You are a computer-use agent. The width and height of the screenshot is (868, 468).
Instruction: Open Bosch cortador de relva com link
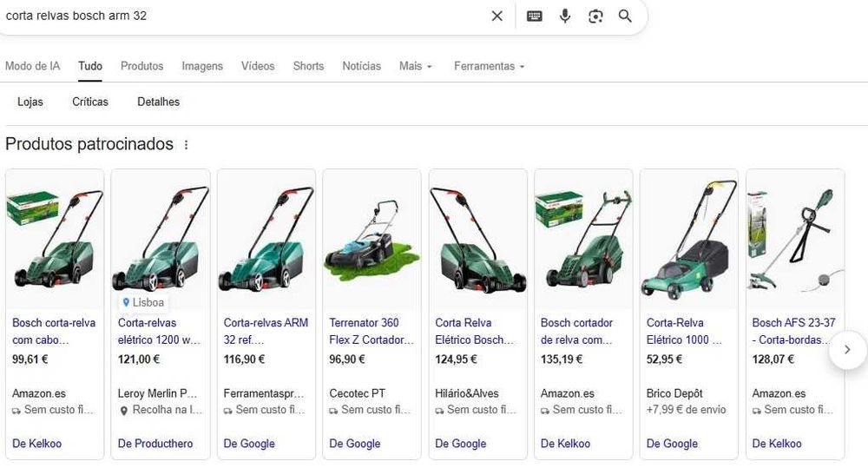(577, 331)
